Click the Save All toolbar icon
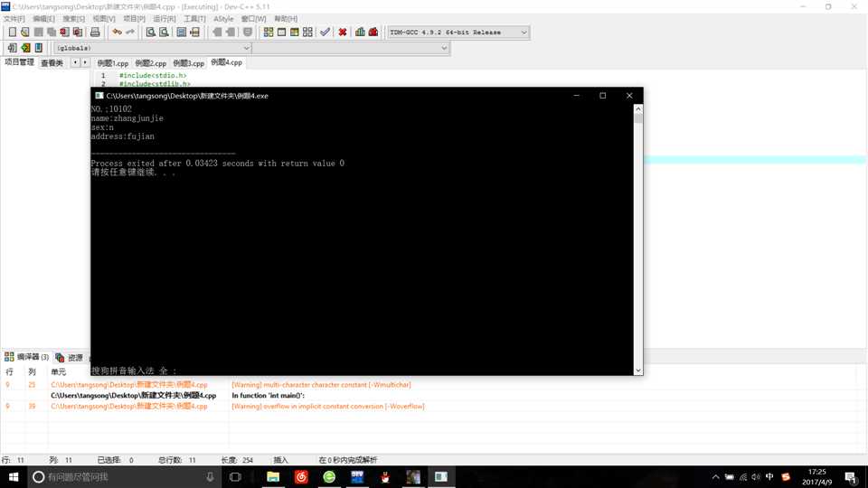This screenshot has height=488, width=868. click(x=51, y=33)
